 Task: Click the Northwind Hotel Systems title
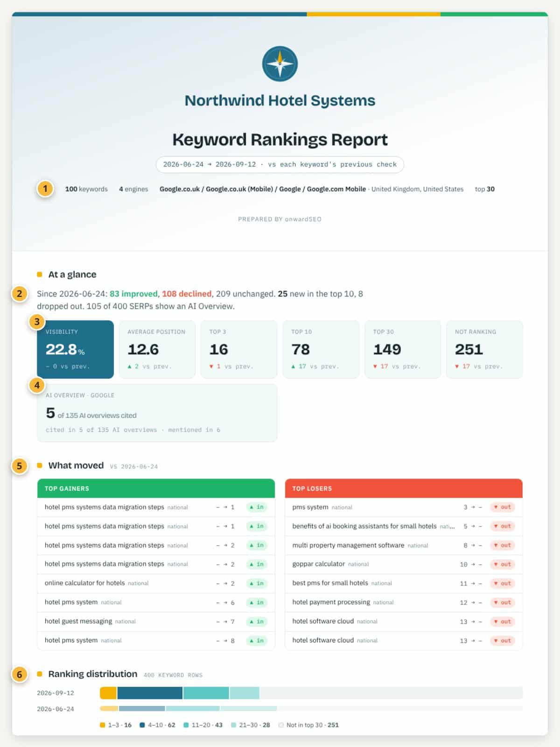coord(280,100)
